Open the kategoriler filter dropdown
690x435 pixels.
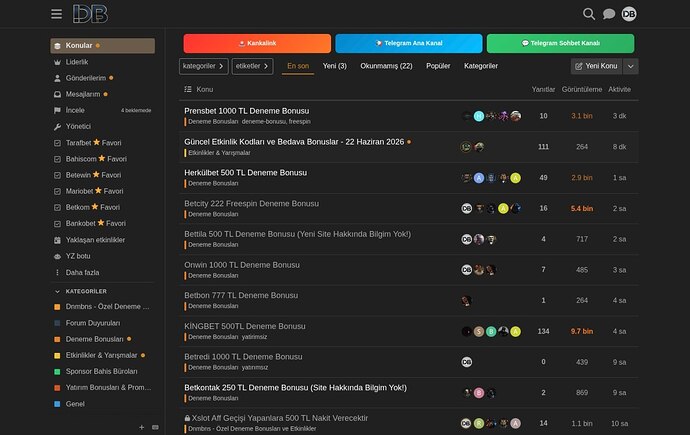[x=204, y=66]
